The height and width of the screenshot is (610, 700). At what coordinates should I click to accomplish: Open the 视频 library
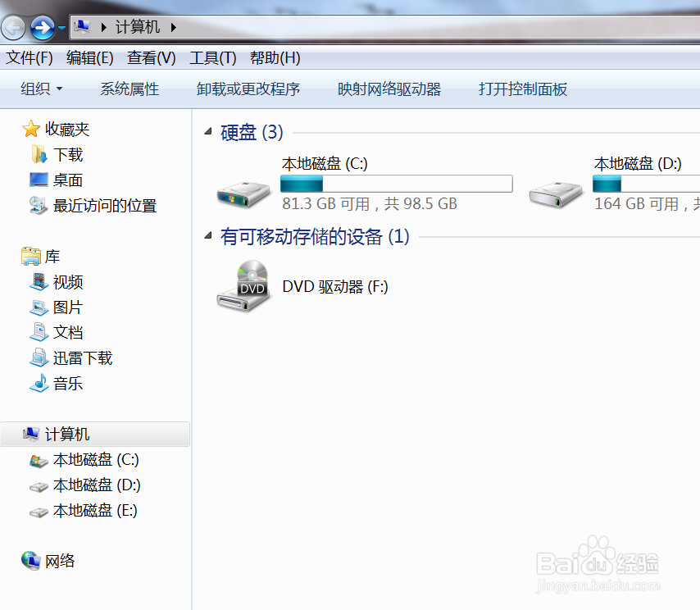(68, 282)
